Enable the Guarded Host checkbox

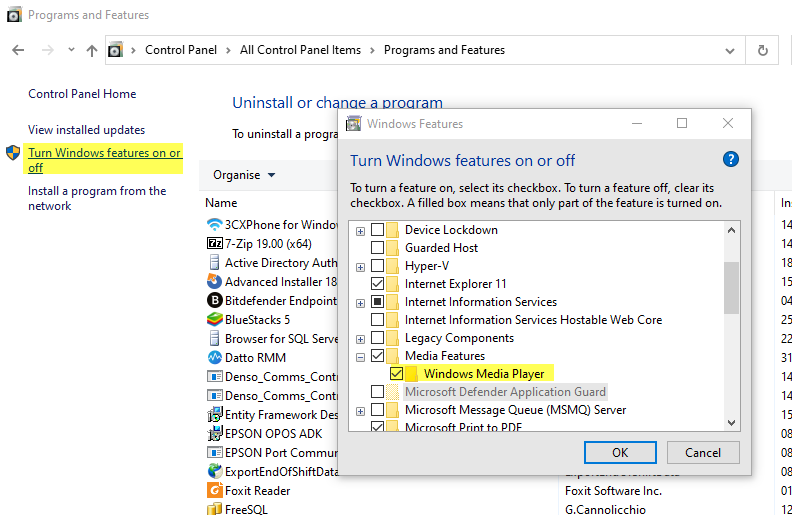point(377,247)
